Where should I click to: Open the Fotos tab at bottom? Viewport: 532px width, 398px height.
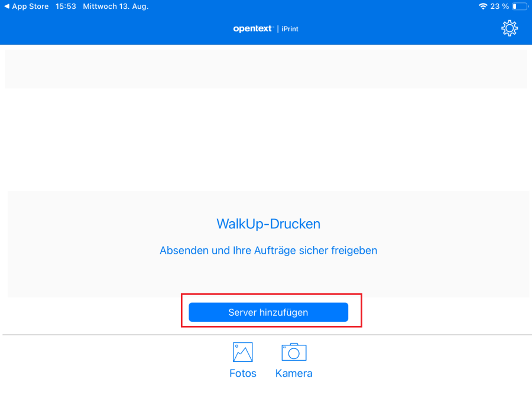coord(242,373)
